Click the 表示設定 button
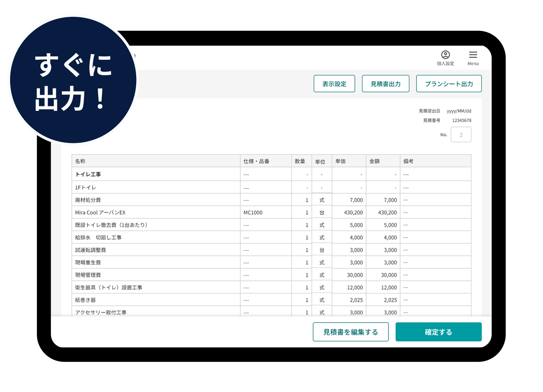The height and width of the screenshot is (392, 543). point(334,84)
